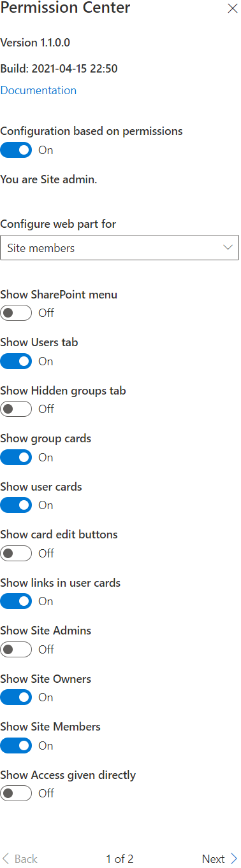Enable the Show SharePoint menu toggle

[x=16, y=313]
